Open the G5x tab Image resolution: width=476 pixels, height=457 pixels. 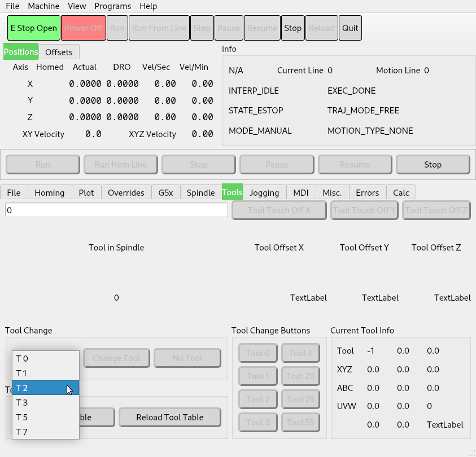tap(165, 192)
